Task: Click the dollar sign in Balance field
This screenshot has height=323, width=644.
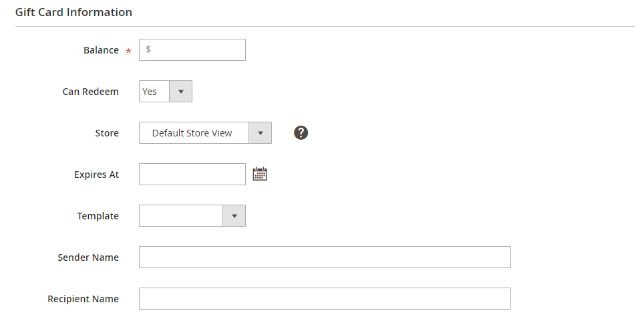Action: pyautogui.click(x=148, y=49)
